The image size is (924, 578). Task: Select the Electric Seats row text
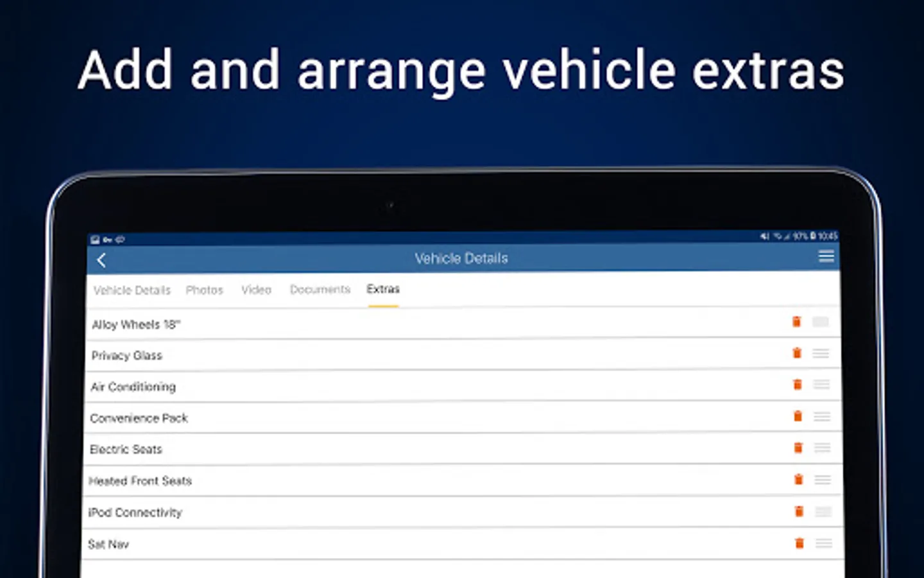pyautogui.click(x=126, y=450)
